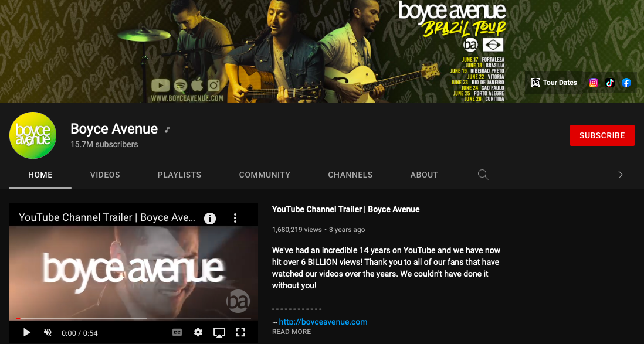Click the 0:00 / 0:54 time display

pos(80,333)
